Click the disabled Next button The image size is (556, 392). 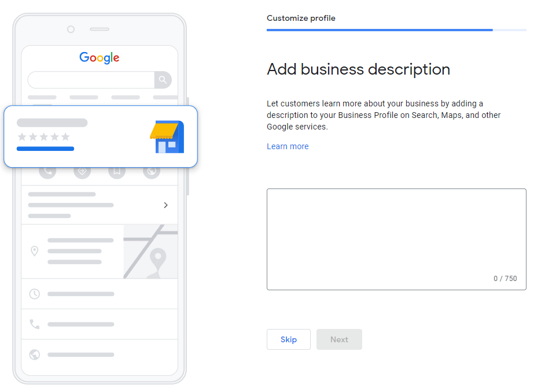[339, 339]
